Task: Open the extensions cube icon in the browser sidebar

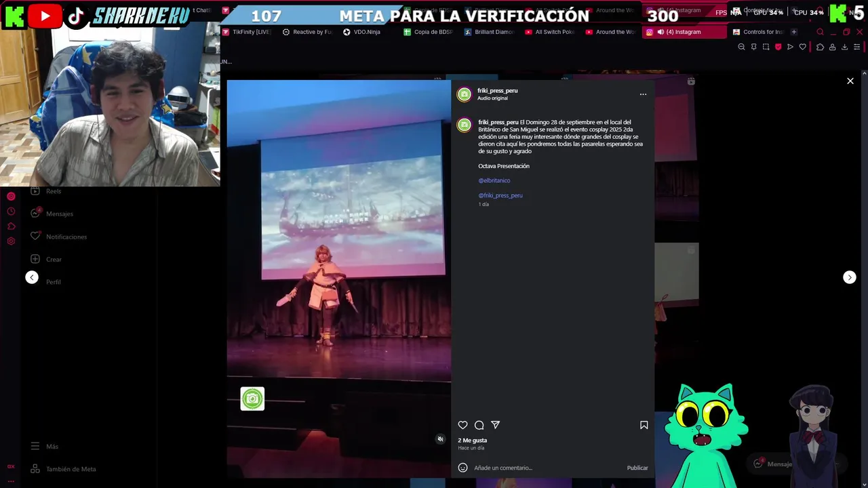Action: [x=11, y=226]
